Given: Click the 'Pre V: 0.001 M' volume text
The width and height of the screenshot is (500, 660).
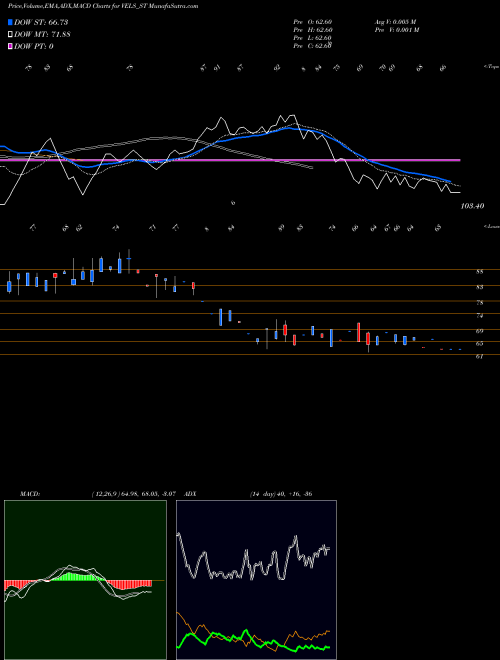Looking at the screenshot, I should tap(397, 30).
